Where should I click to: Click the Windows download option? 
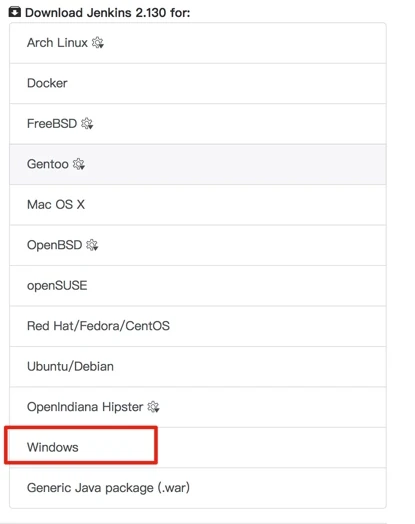pyautogui.click(x=198, y=447)
